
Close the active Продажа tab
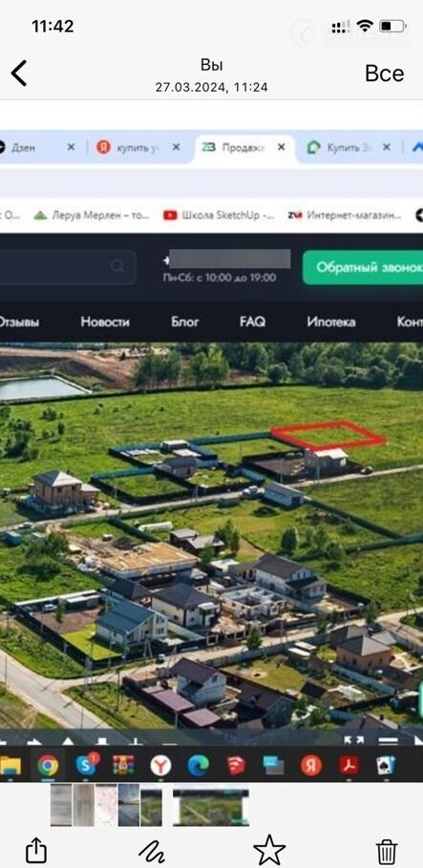point(282,147)
